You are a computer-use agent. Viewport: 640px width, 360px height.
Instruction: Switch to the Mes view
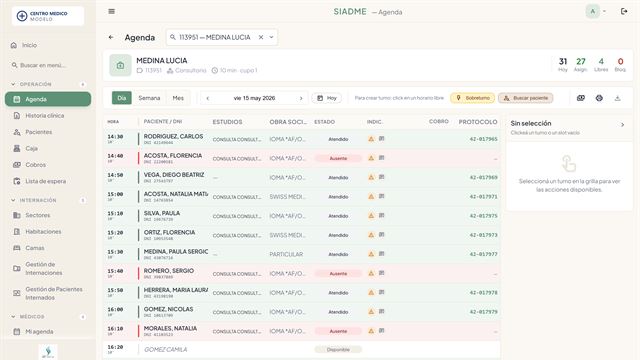pos(178,98)
